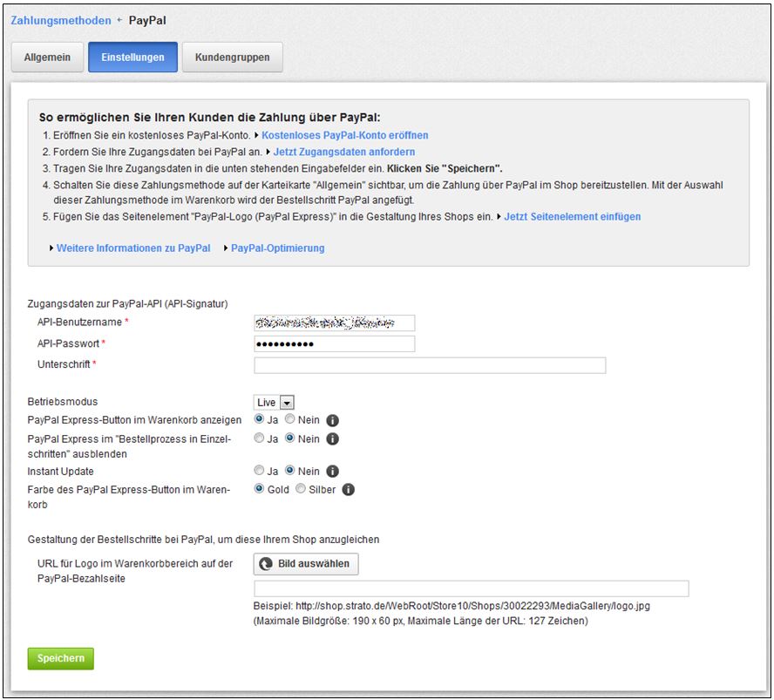The image size is (774, 700).
Task: Click into the Unterschrift input field
Action: (x=430, y=365)
